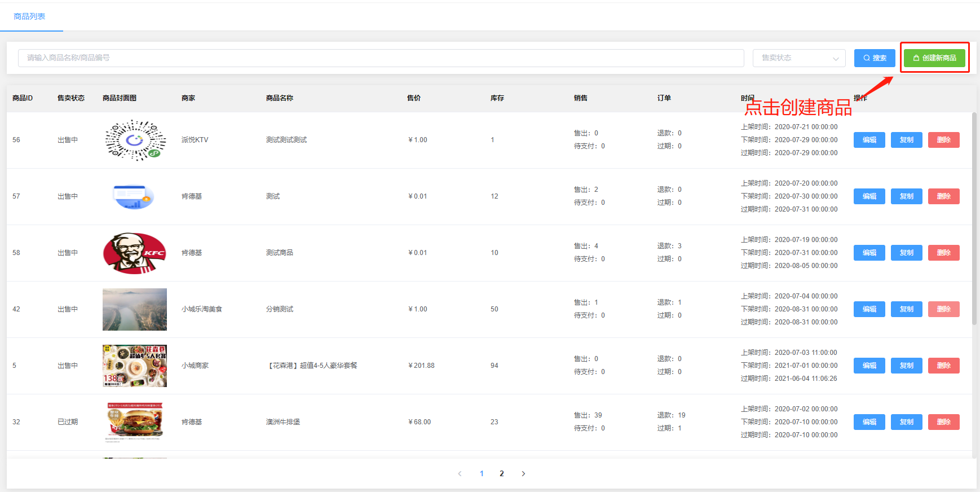Click 编辑 for 澳洲牛排堡 product

click(x=869, y=422)
